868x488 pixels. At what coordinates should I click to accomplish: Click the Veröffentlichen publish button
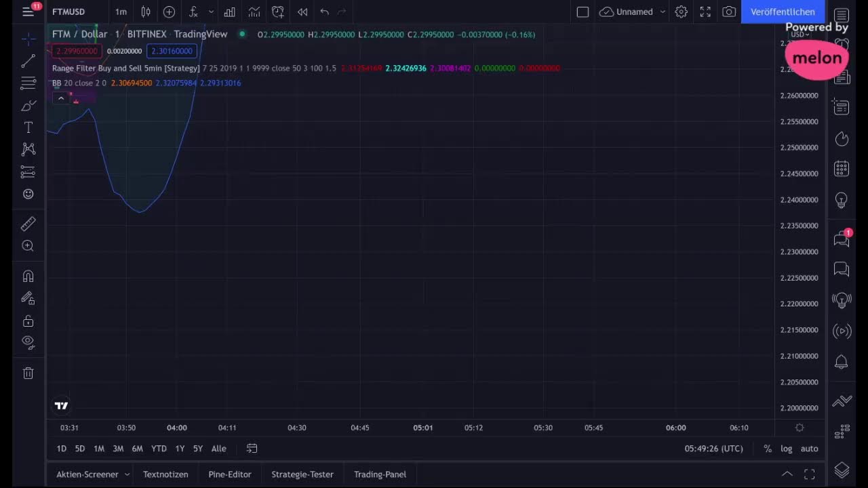(783, 12)
